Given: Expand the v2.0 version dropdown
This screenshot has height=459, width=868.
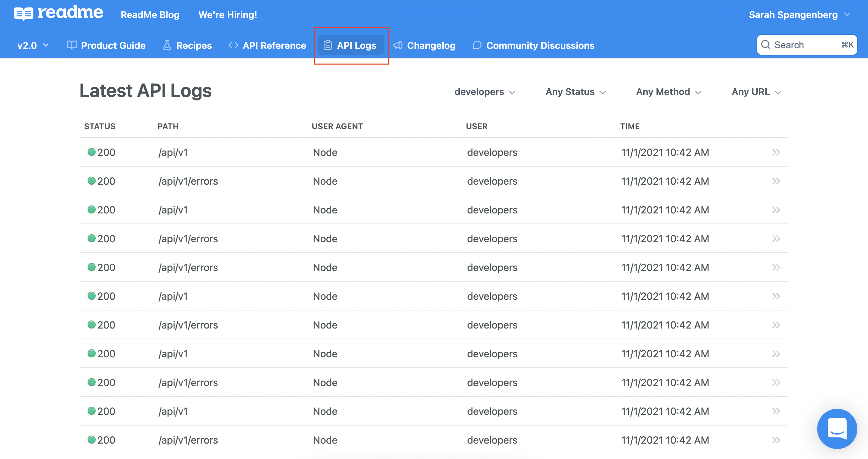Looking at the screenshot, I should coord(33,45).
